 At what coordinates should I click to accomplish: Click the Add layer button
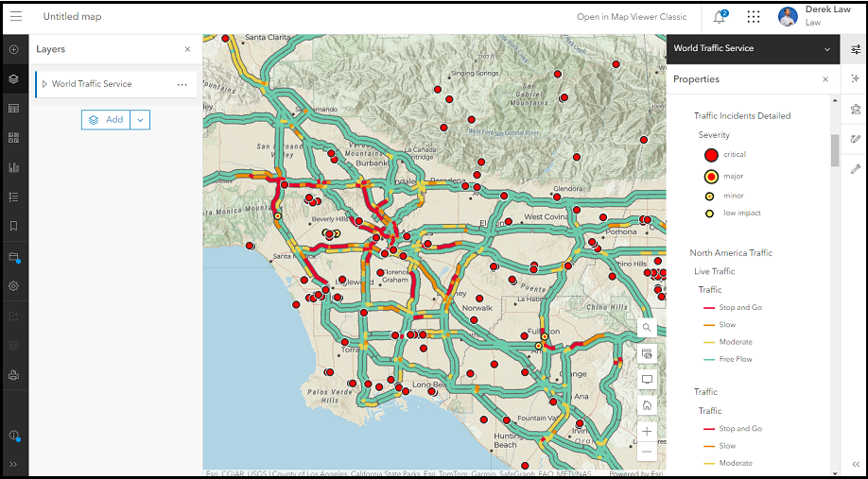click(x=106, y=119)
